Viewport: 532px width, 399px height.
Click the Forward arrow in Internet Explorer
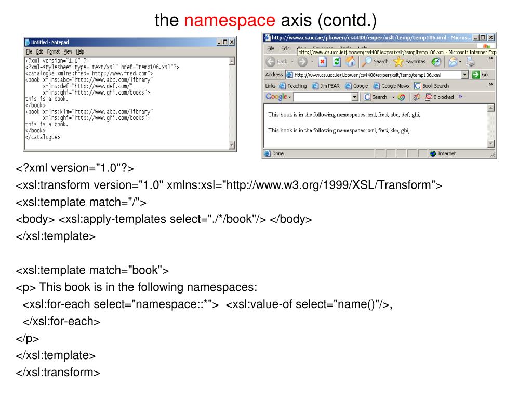point(302,62)
